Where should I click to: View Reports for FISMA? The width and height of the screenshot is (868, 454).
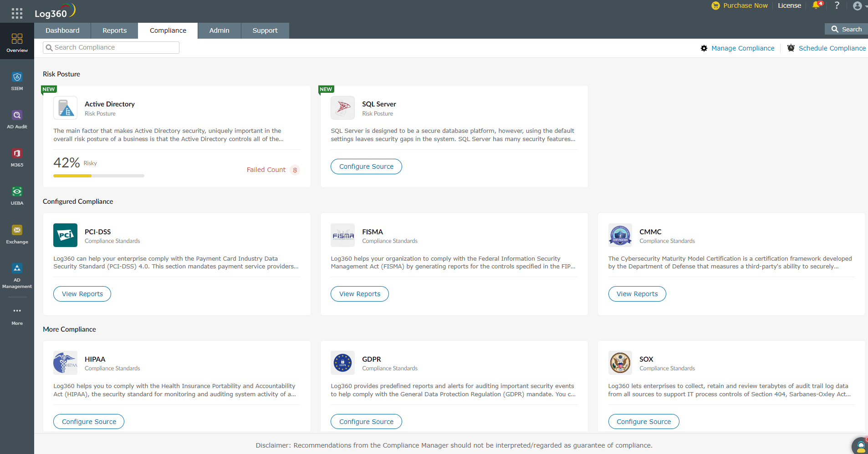pos(360,294)
